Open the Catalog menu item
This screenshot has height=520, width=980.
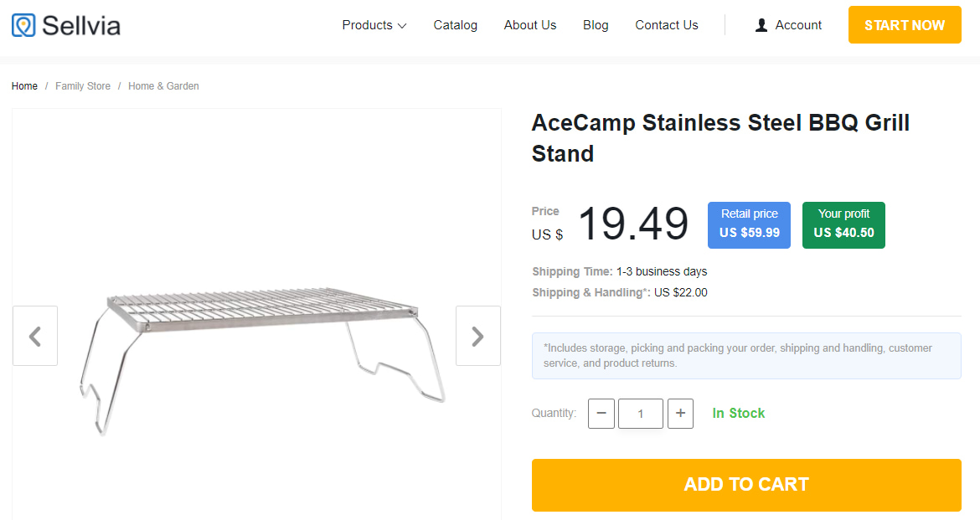click(455, 25)
